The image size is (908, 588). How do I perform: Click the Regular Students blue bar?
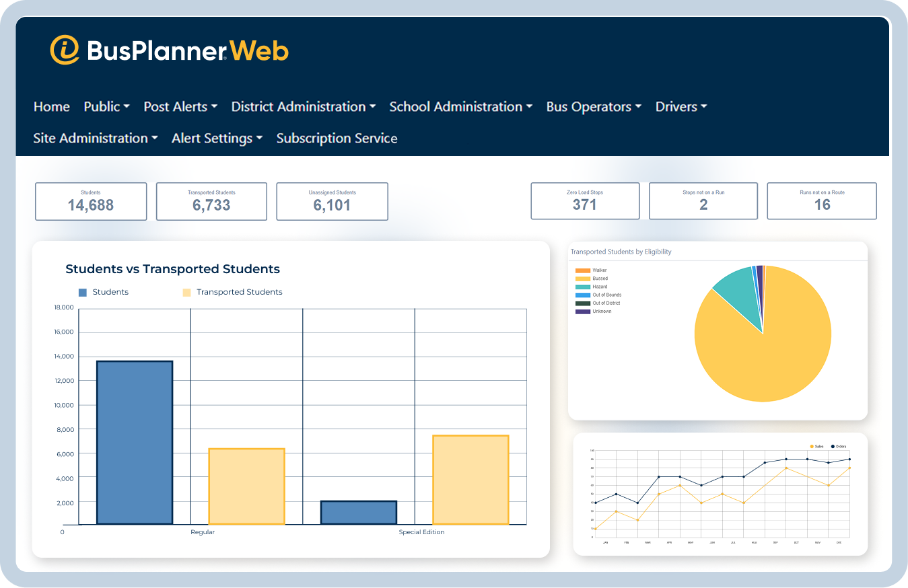[x=135, y=442]
